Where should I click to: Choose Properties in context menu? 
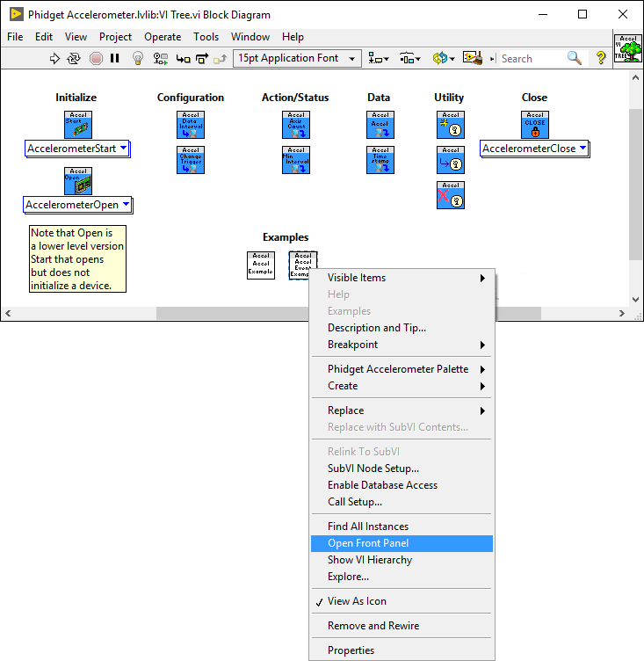[x=402, y=650]
